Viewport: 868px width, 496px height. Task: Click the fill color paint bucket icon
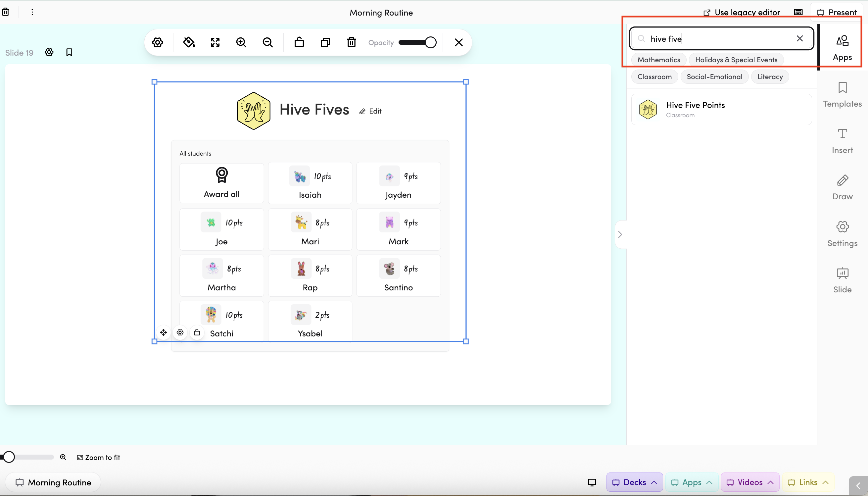[x=189, y=42]
